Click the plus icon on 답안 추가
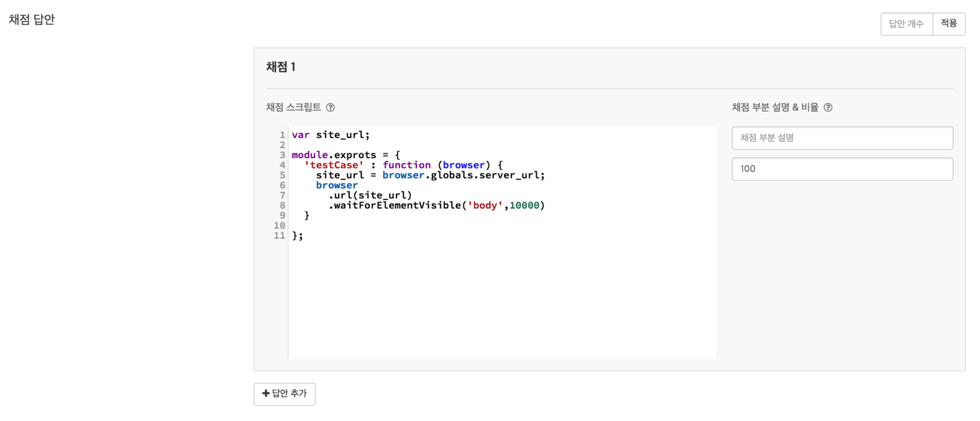Viewport: 980px width, 421px height. pos(266,394)
